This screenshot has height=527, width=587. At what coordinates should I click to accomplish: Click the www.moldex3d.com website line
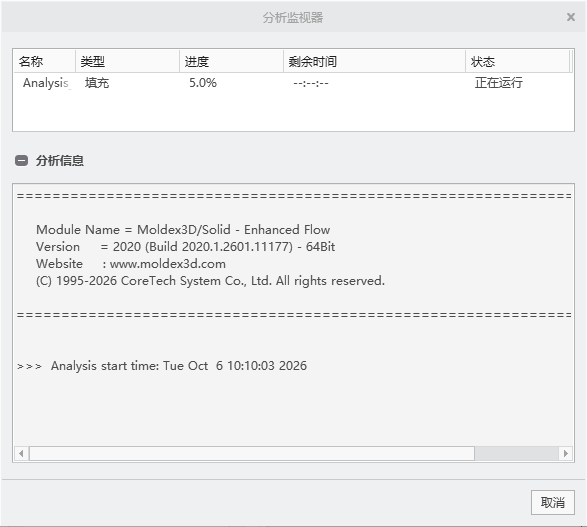131,264
